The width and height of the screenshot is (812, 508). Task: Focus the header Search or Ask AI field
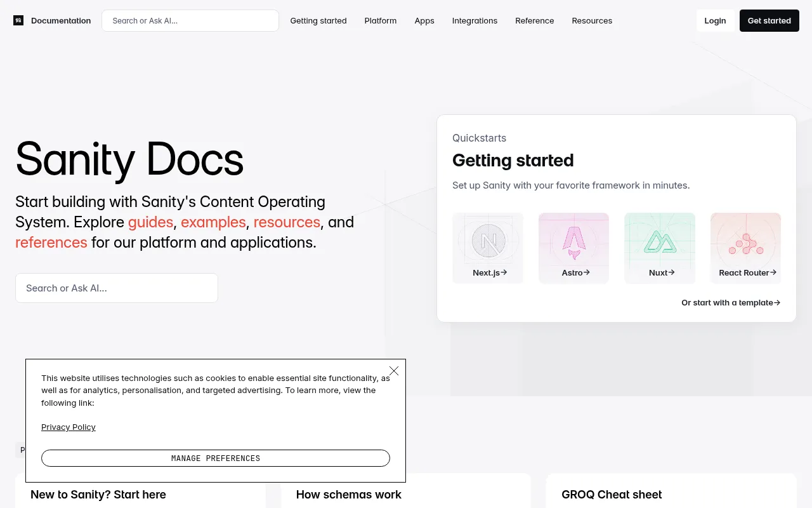coord(190,20)
